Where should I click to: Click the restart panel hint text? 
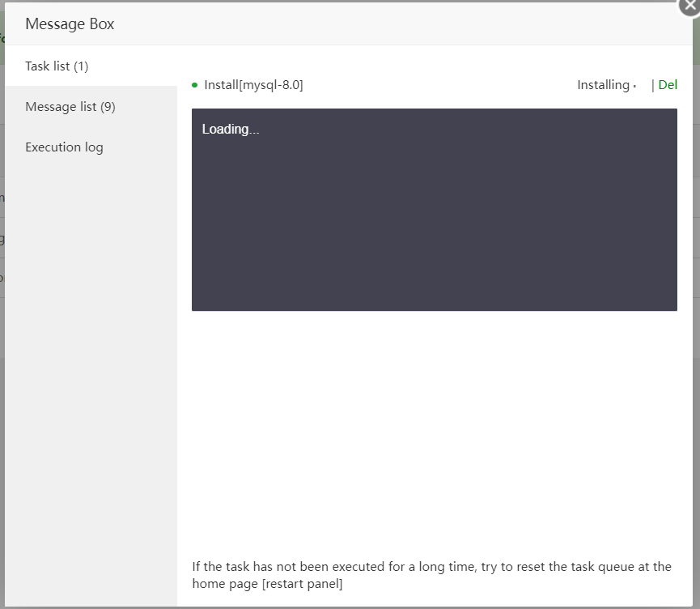click(x=431, y=575)
